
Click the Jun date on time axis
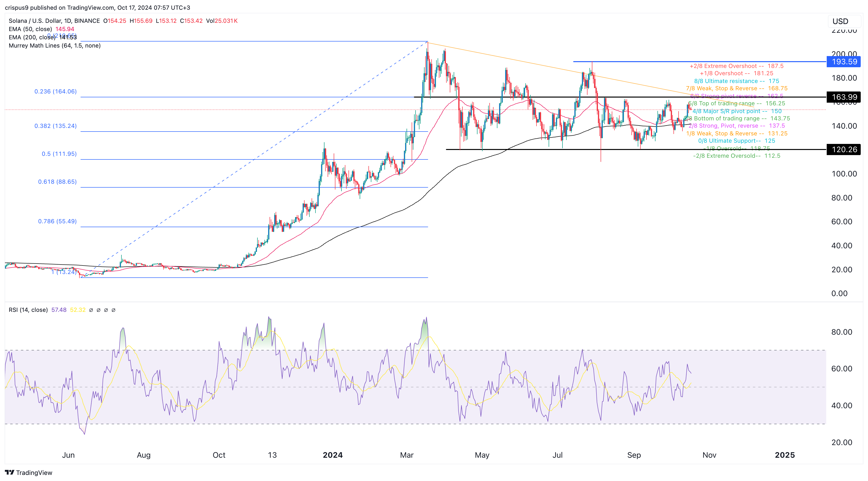pos(68,455)
